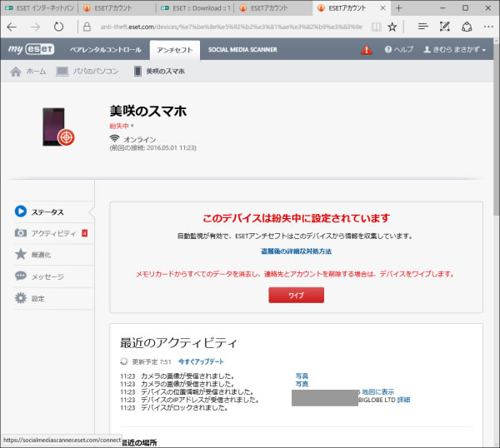Reload the page with refresh icon

58,27
